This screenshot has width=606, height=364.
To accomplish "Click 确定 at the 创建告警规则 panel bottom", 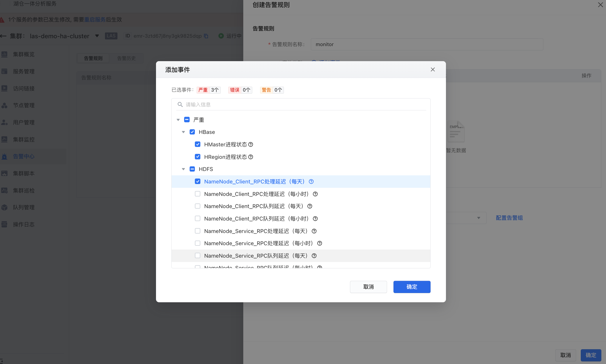I will [x=591, y=355].
